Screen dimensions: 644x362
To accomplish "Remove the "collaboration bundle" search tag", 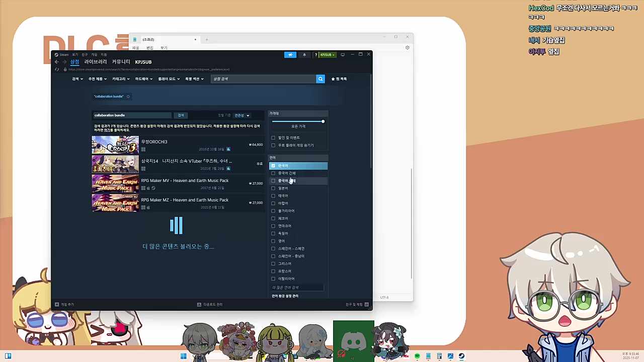I will pos(128,97).
